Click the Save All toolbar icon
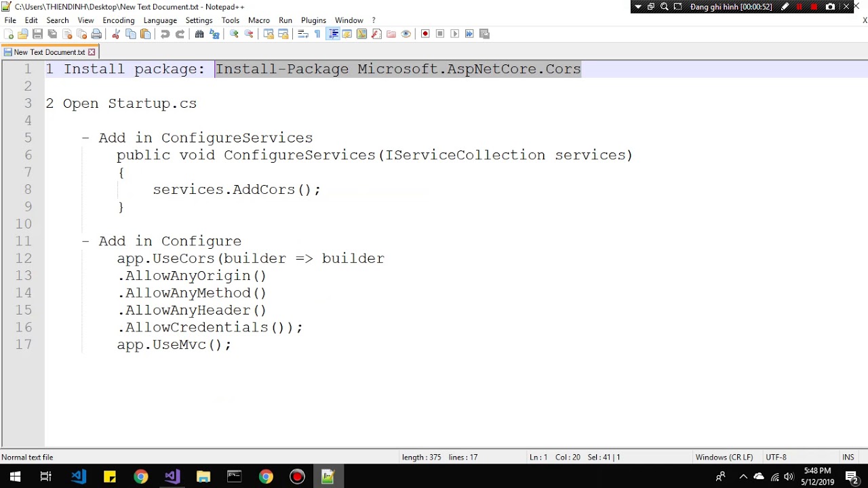 (52, 34)
